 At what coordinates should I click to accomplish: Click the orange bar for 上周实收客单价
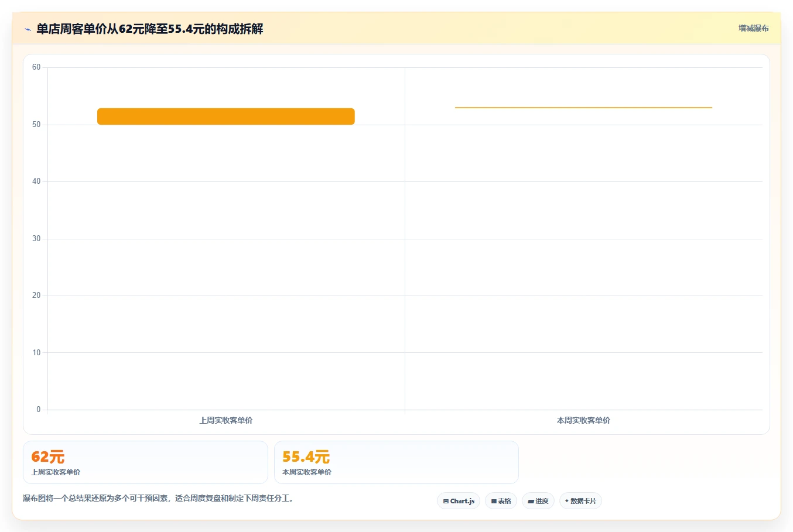point(226,116)
